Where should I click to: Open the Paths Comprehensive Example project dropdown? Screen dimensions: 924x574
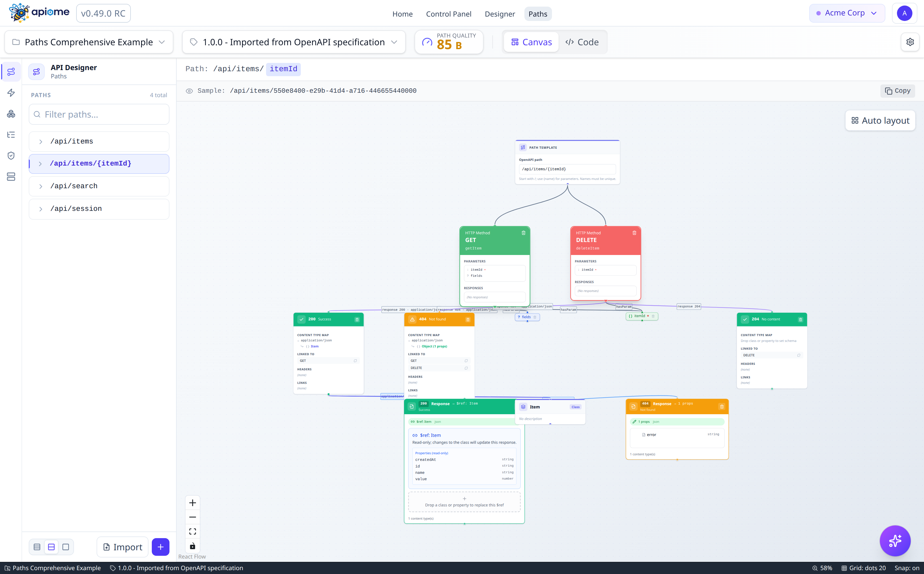(89, 42)
